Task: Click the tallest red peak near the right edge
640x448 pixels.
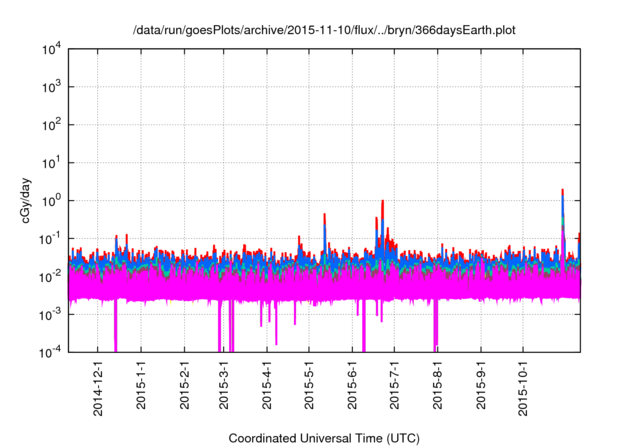Action: tap(563, 192)
